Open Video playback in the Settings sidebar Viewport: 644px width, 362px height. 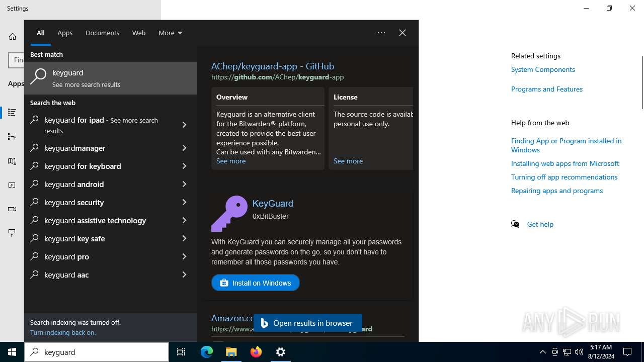tap(12, 209)
